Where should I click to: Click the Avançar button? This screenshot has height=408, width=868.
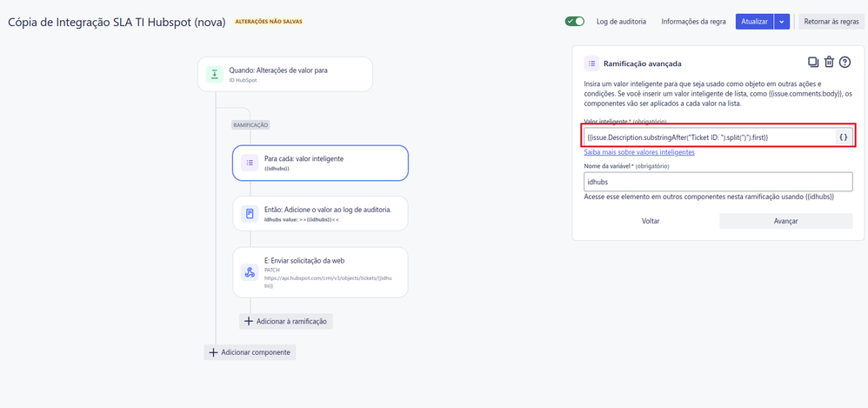[785, 221]
